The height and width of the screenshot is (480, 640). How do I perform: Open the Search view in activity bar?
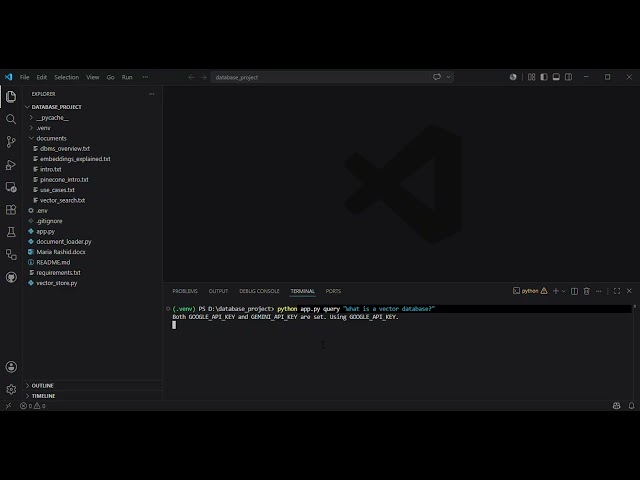11,119
